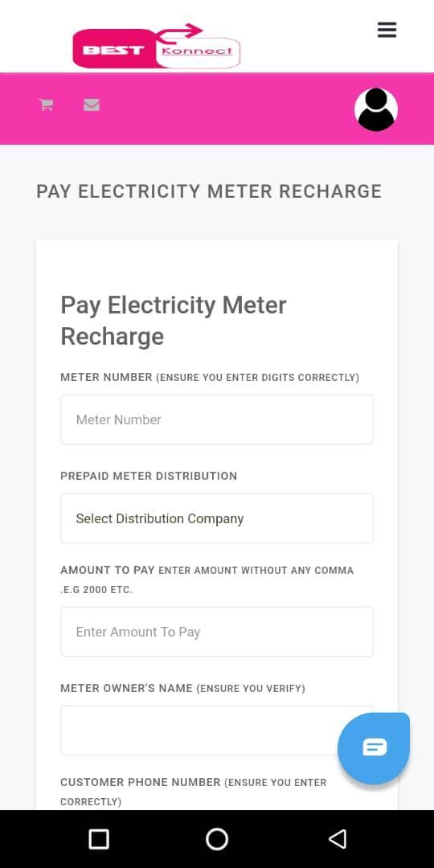Tap the Amount To Pay label
434x868 pixels.
(x=108, y=570)
